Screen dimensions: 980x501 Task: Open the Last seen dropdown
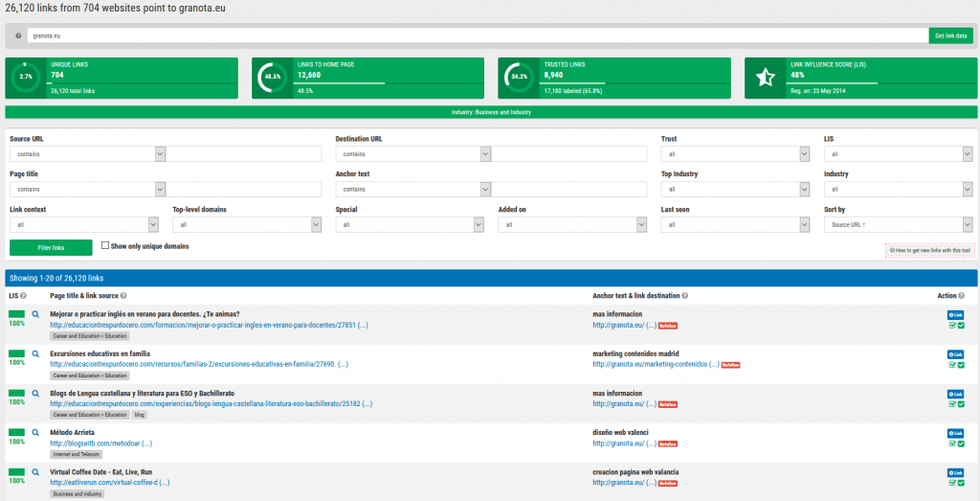coord(736,224)
